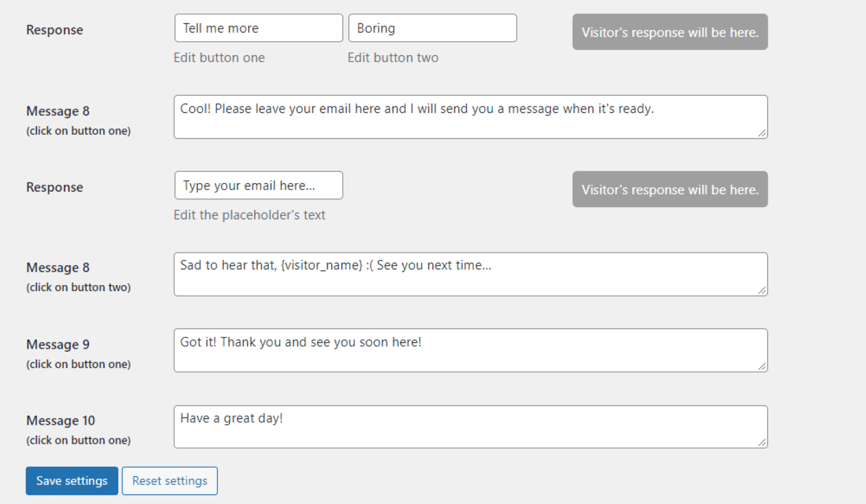
Task: Click the 'Message 10 (click on button one)' label
Action: pyautogui.click(x=79, y=429)
